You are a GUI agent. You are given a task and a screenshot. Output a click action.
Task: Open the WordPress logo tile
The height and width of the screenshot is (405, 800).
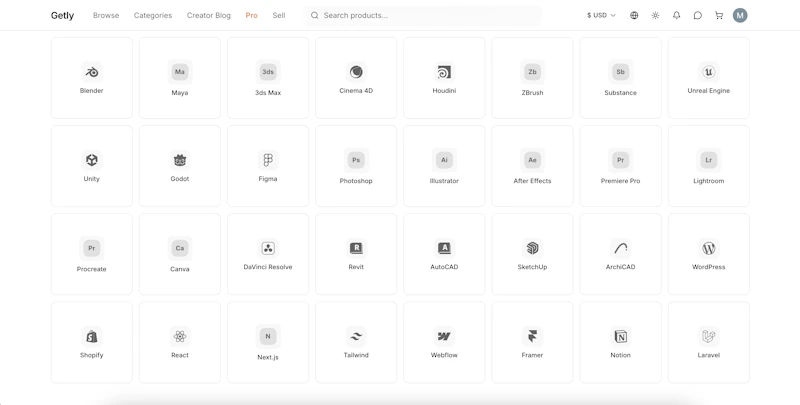[709, 254]
